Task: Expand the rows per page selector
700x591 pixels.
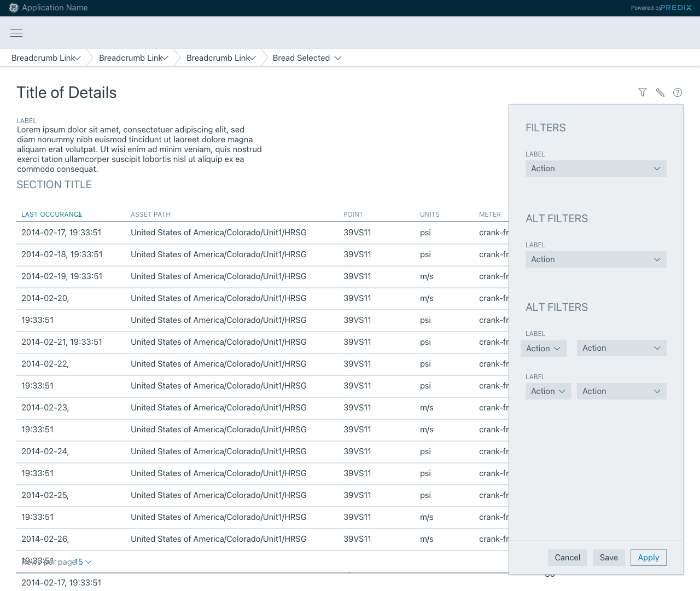Action: (83, 562)
